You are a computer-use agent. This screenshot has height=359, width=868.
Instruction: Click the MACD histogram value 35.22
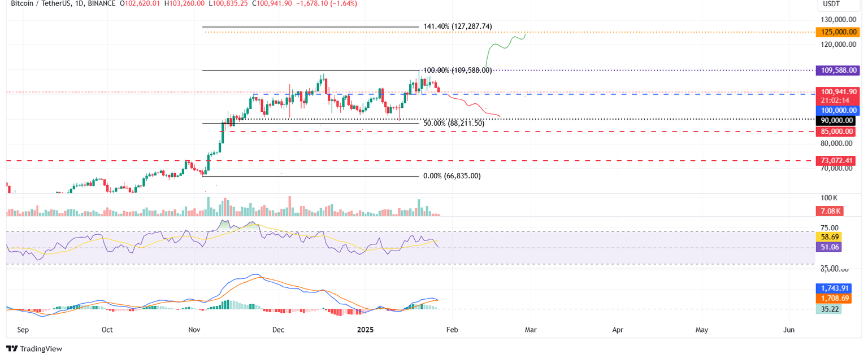click(x=829, y=309)
